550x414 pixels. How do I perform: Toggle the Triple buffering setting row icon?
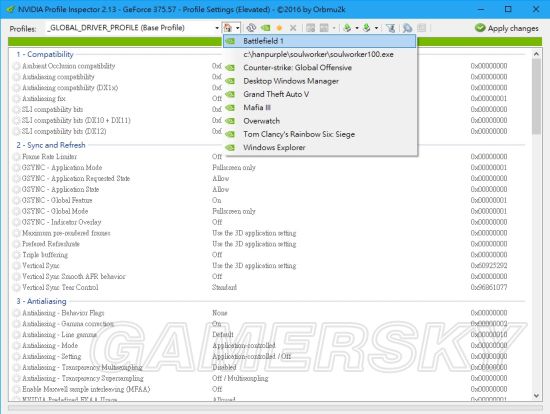pos(16,255)
